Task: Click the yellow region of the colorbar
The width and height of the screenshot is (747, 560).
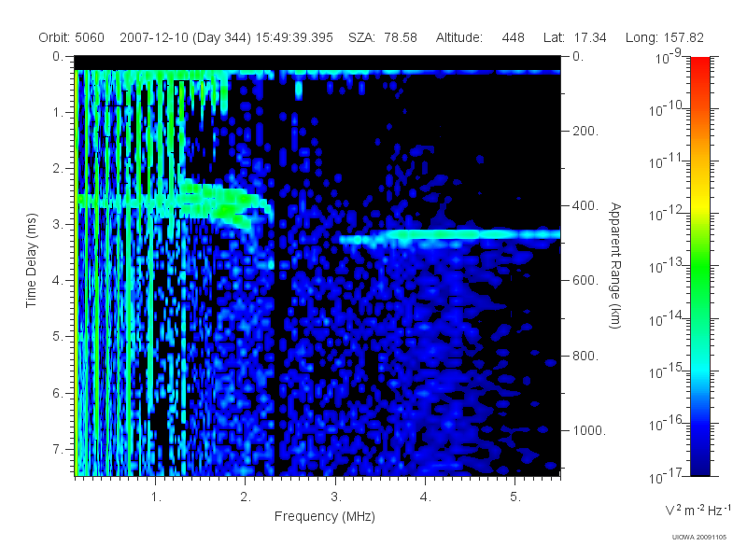Action: (699, 203)
